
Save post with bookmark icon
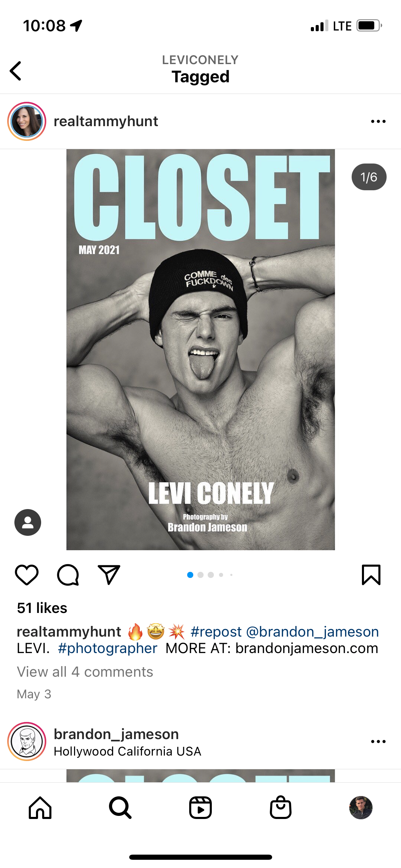(371, 575)
